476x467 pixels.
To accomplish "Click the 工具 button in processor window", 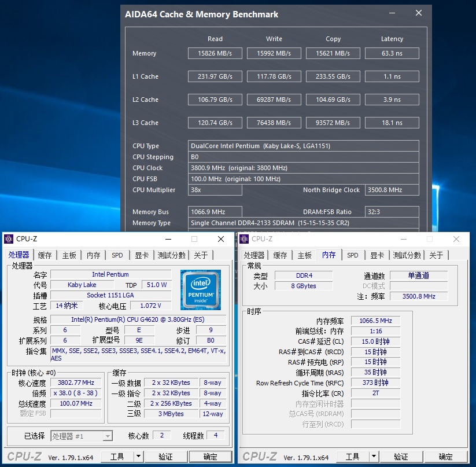I will pos(117,457).
